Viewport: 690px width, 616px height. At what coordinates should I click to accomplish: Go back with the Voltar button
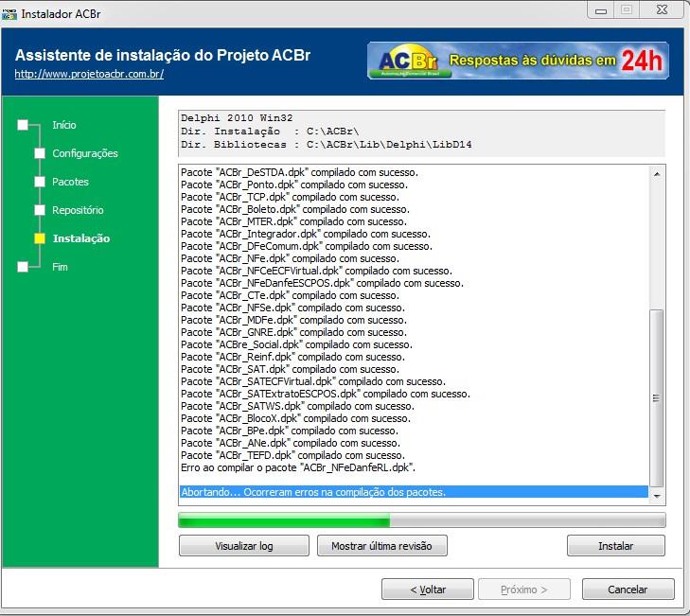[x=428, y=590]
